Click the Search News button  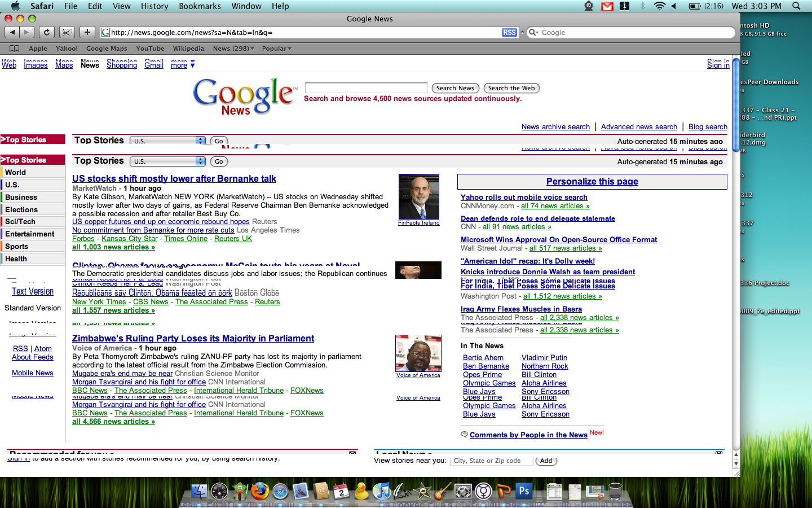pos(455,88)
